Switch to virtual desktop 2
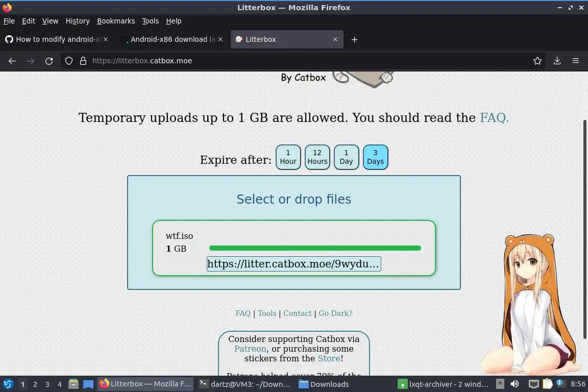The height and width of the screenshot is (392, 588). pyautogui.click(x=35, y=384)
